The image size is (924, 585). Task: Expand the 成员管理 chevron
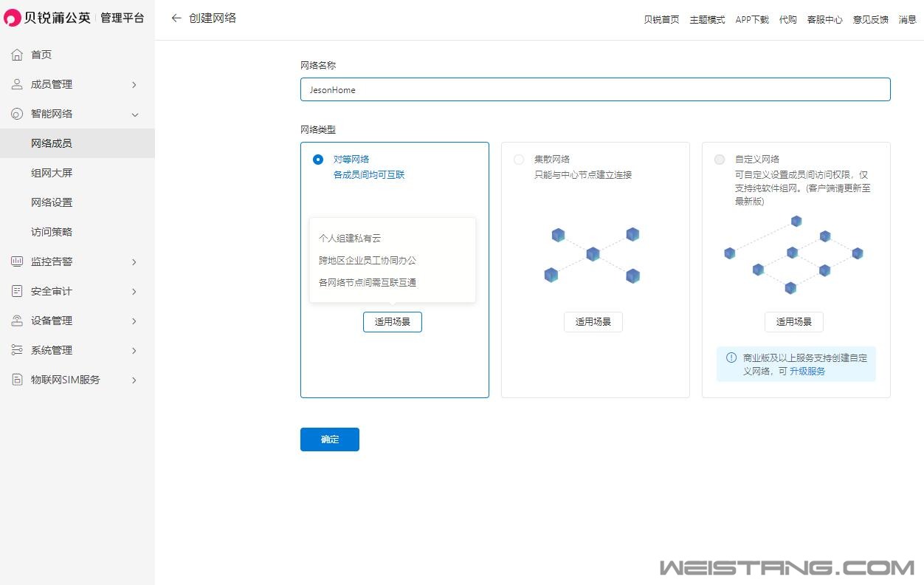134,85
